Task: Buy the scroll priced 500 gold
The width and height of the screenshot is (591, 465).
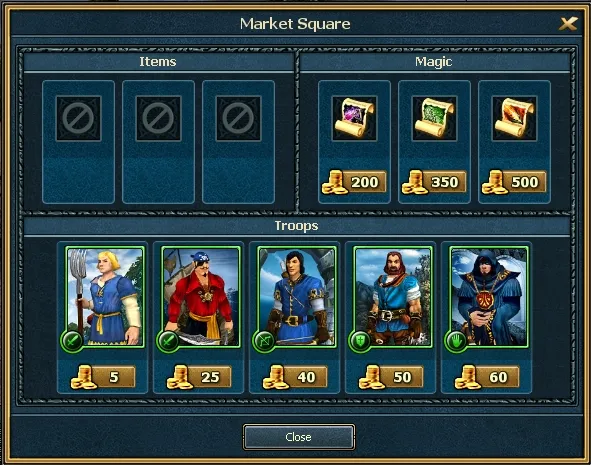Action: 514,182
